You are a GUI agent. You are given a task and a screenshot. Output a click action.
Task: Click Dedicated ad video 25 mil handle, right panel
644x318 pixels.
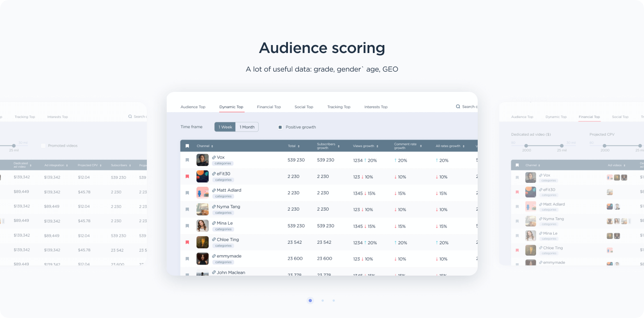(x=562, y=145)
